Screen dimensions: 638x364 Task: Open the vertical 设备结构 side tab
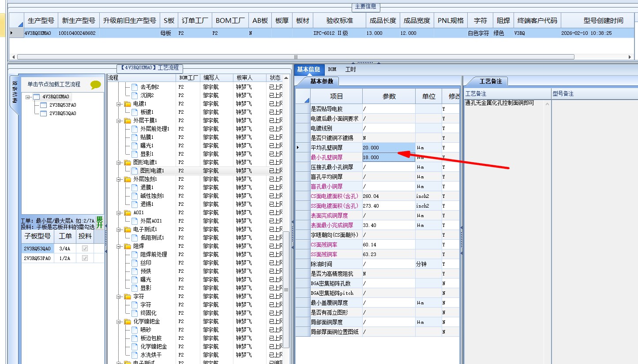point(15,92)
